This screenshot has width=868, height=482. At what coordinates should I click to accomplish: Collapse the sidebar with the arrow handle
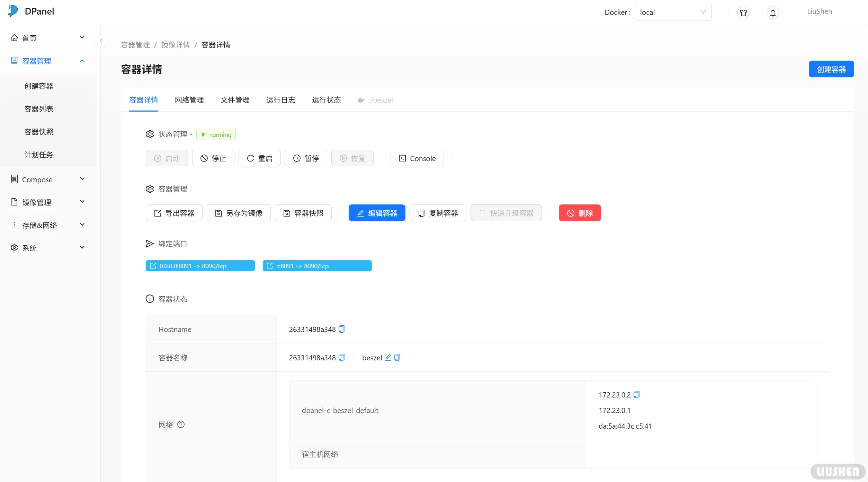[101, 41]
